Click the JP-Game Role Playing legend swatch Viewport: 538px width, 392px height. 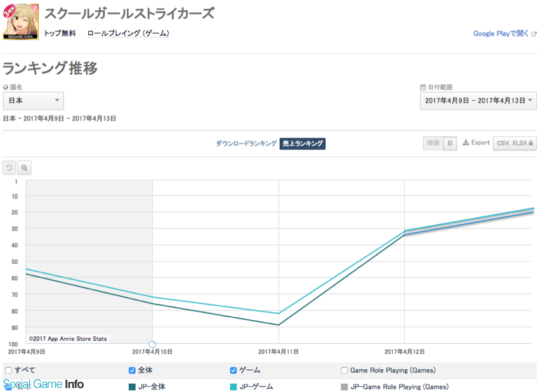pyautogui.click(x=344, y=387)
